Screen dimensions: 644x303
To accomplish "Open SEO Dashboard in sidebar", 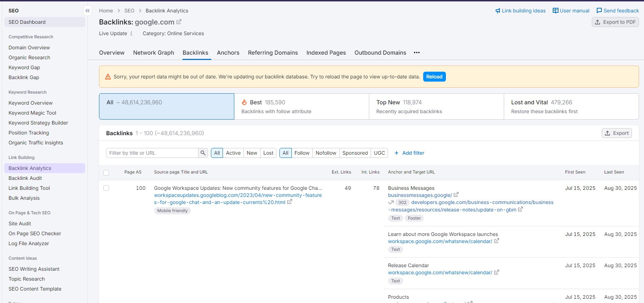I will (x=45, y=22).
